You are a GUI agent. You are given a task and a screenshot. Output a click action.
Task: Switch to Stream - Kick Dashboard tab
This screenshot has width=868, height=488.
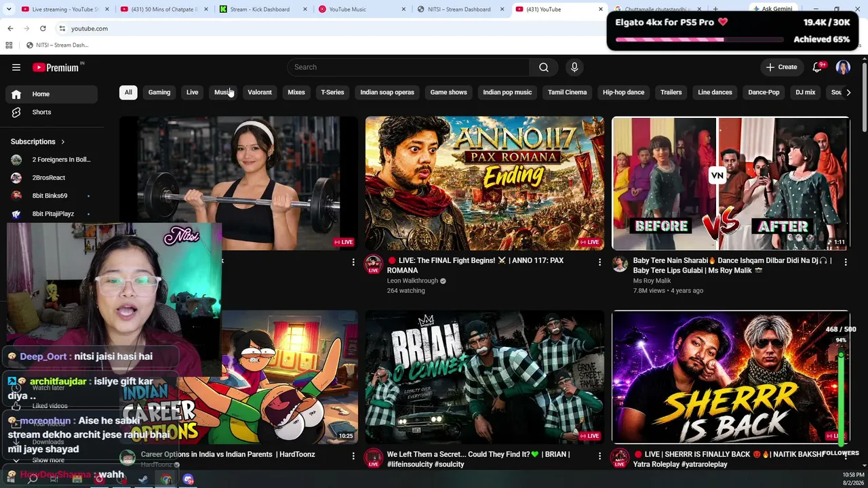tap(263, 9)
